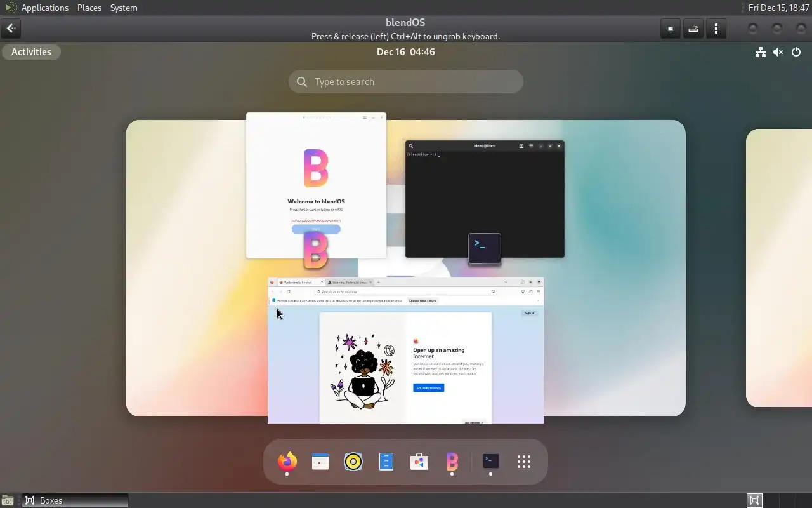
Task: Click the blue Set up in seconds button
Action: (428, 387)
